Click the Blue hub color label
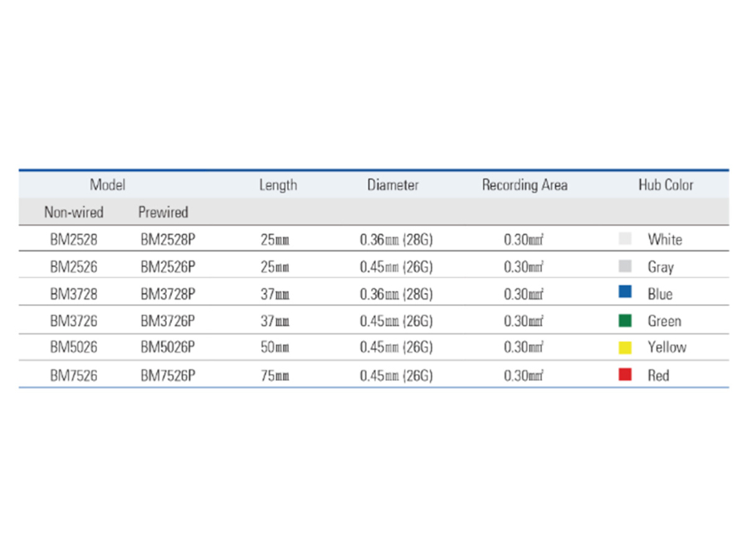 (661, 294)
